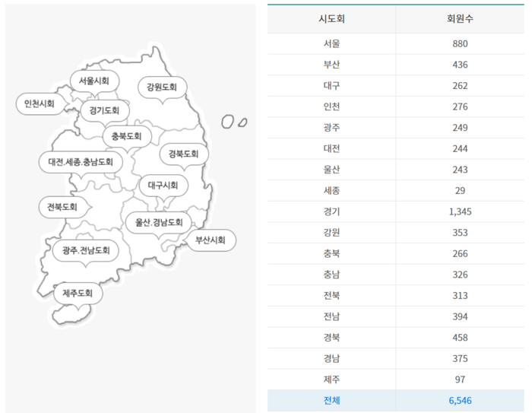This screenshot has width=532, height=413.
Task: Click the smaller Dokdo island outline
Action: 242,122
